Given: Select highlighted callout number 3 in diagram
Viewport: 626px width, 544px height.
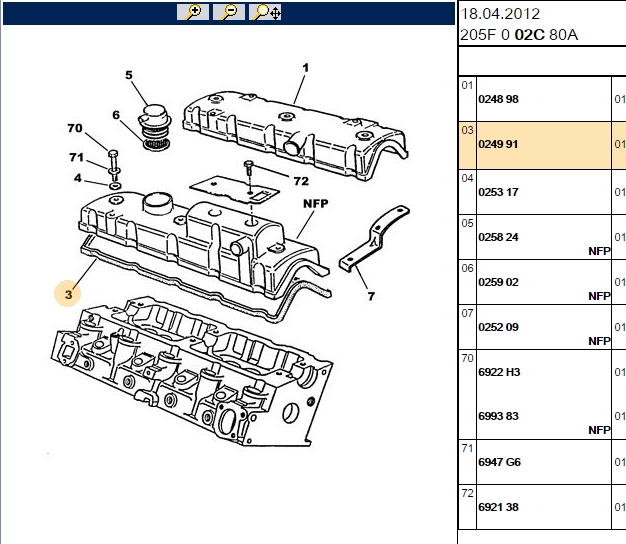Looking at the screenshot, I should [x=68, y=294].
